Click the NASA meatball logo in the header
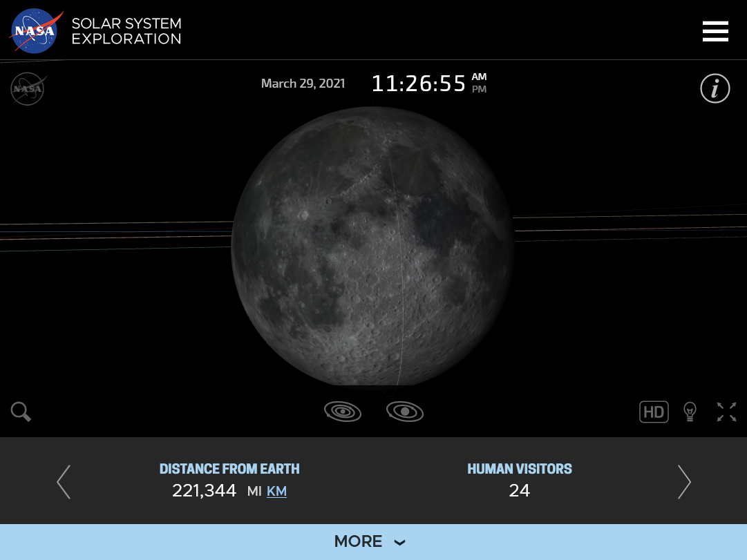 pos(36,31)
